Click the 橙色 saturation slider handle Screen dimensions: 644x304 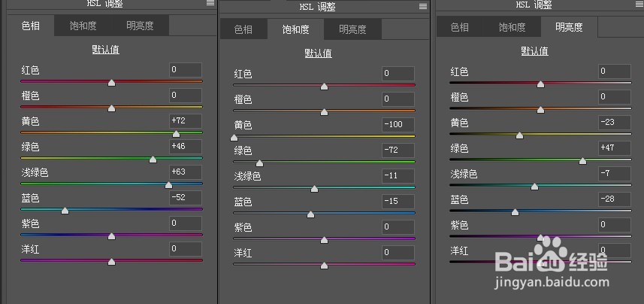point(324,112)
